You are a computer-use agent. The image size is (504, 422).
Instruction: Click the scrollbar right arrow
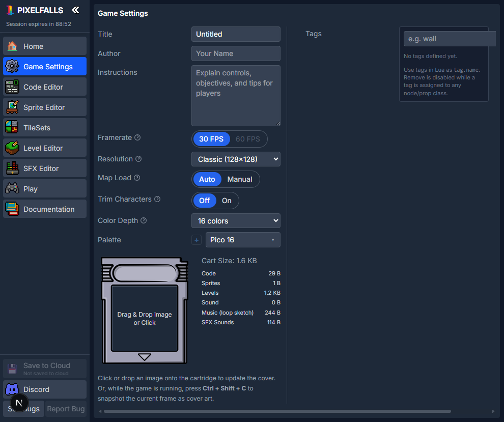(x=493, y=411)
